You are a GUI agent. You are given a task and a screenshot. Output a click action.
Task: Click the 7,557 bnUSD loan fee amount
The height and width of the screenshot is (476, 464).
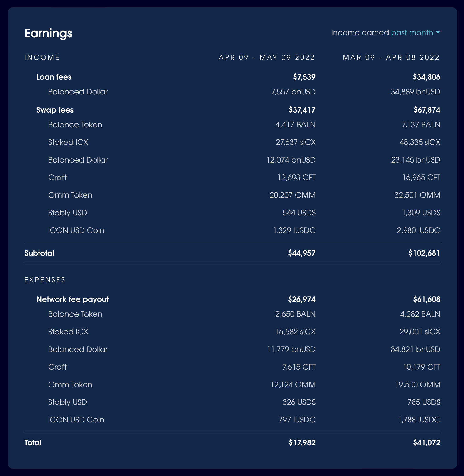(293, 92)
